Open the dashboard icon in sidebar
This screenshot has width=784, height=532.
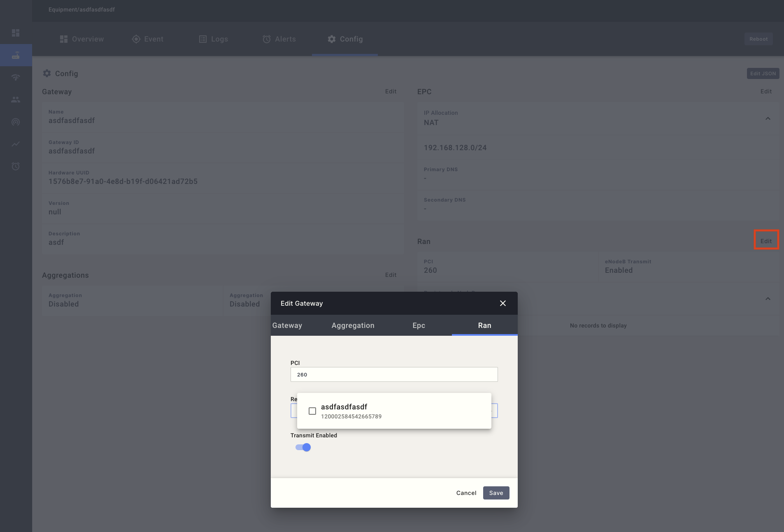(16, 33)
